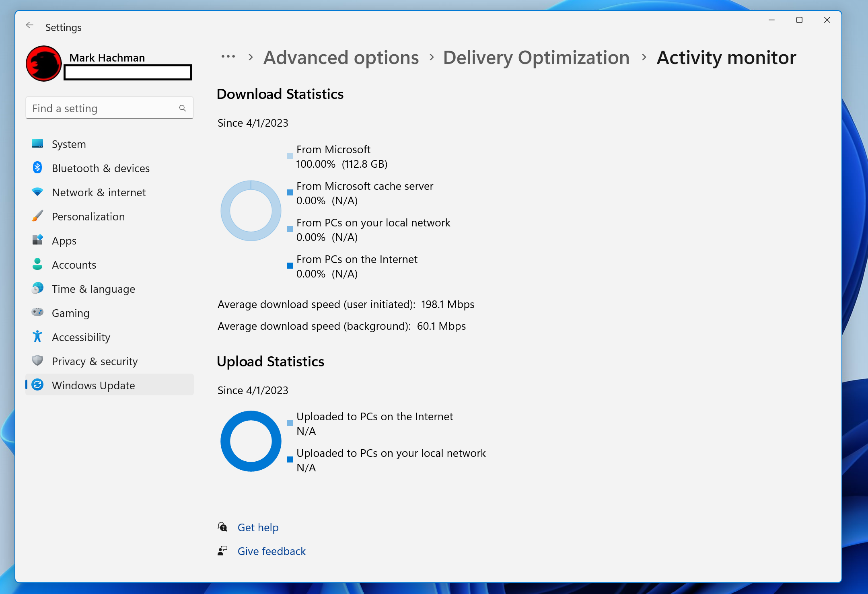Click the System settings icon
Image resolution: width=868 pixels, height=594 pixels.
click(37, 144)
